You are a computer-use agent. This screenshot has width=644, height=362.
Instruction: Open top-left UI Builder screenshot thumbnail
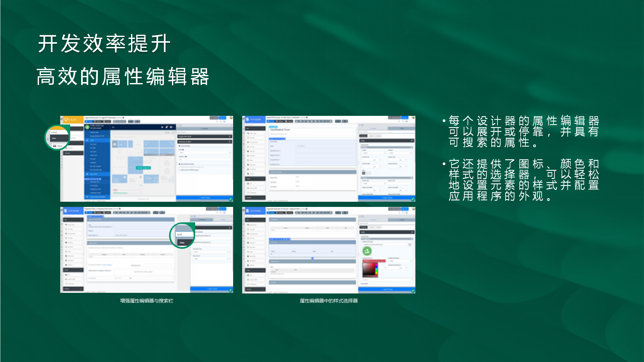pyautogui.click(x=147, y=159)
